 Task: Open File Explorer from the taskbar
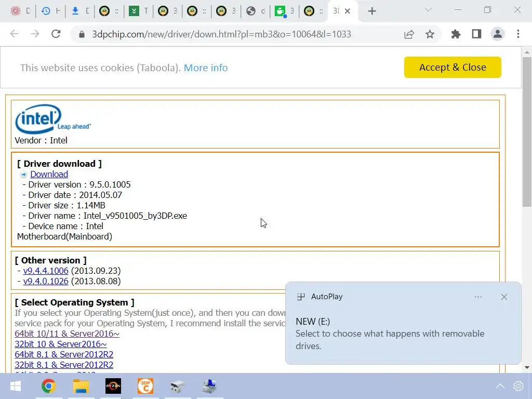tap(81, 386)
